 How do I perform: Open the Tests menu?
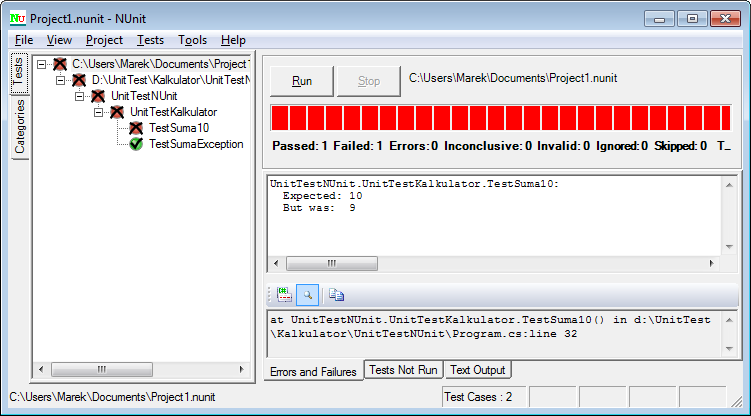pos(151,40)
